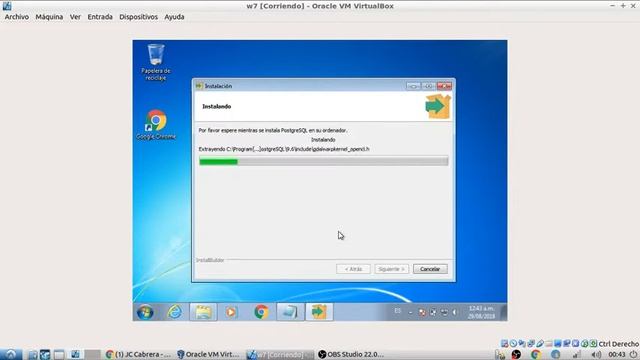
Task: Click the Ctrl Derecho host key indicator
Action: point(619,344)
